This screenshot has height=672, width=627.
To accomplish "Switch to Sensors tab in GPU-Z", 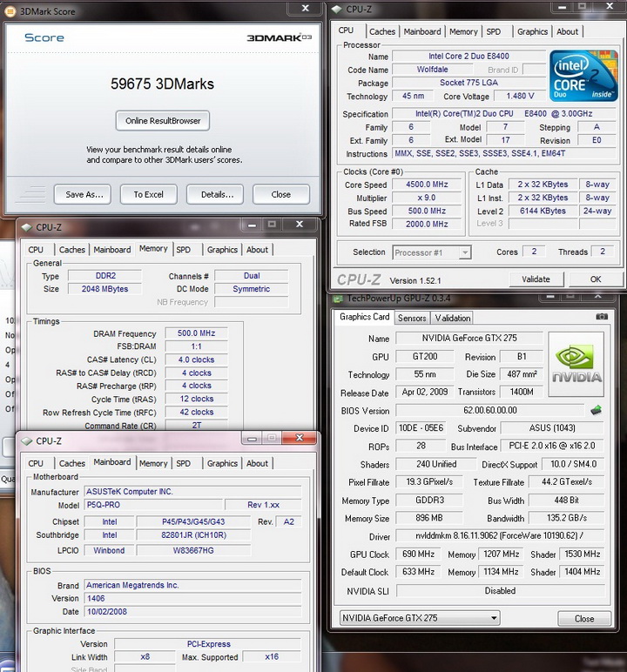I will point(412,318).
